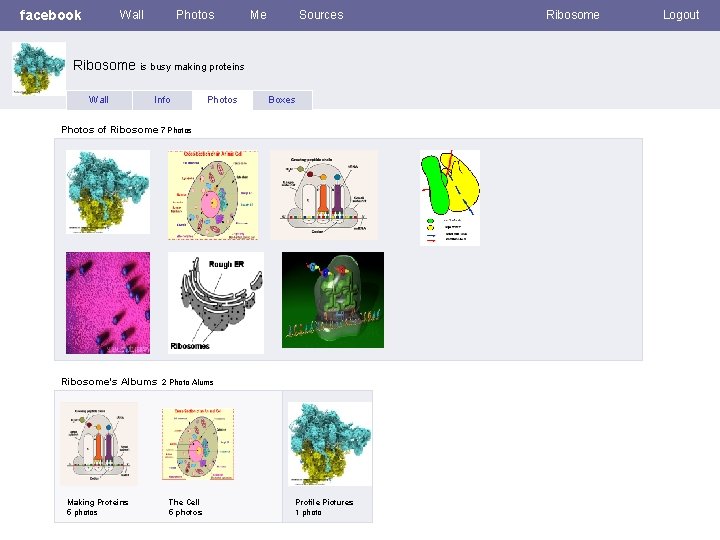Switch to the Info profile tab
Screen dimensions: 720x540
point(162,100)
